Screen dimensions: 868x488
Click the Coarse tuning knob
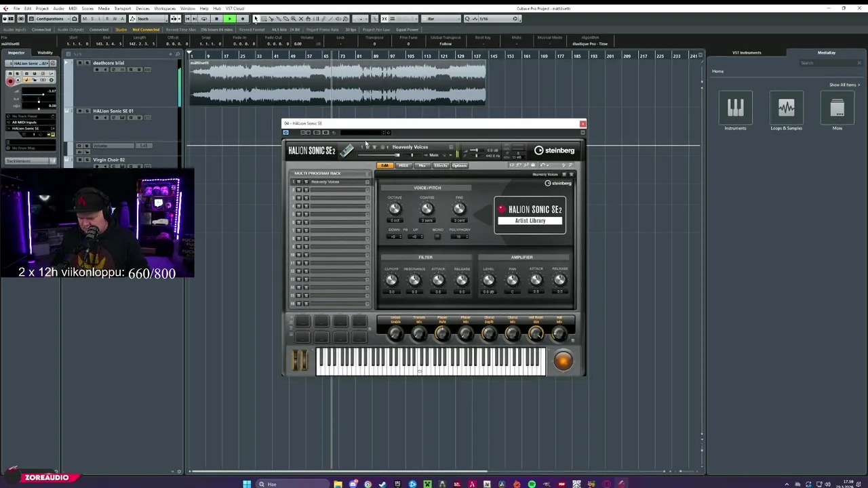click(x=427, y=209)
